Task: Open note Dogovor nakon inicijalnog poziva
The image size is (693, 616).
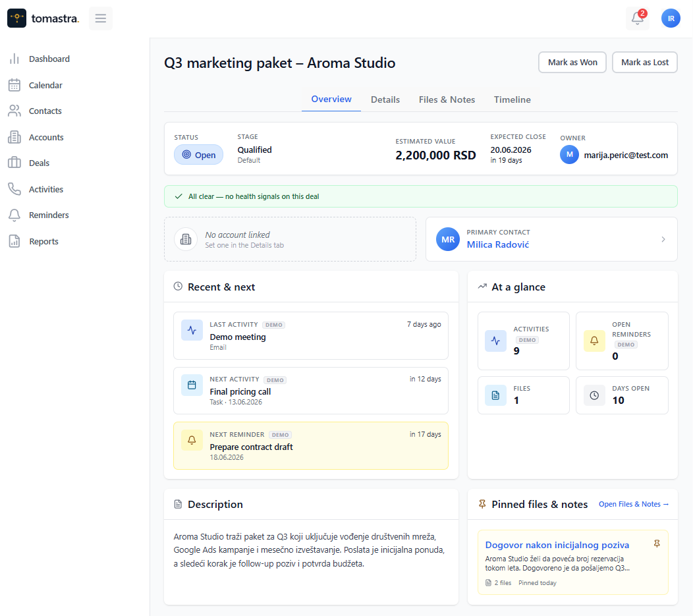Action: [557, 545]
